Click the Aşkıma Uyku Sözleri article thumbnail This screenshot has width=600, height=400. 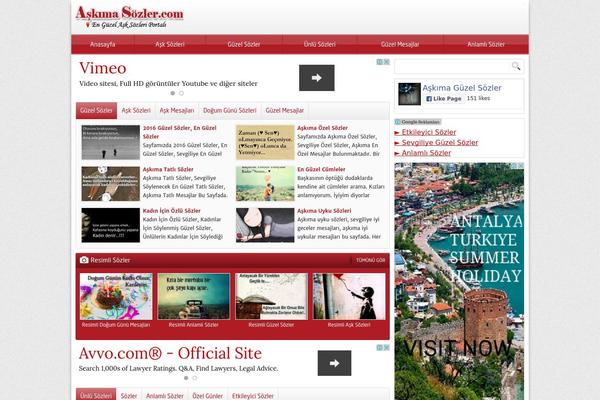tap(265, 225)
